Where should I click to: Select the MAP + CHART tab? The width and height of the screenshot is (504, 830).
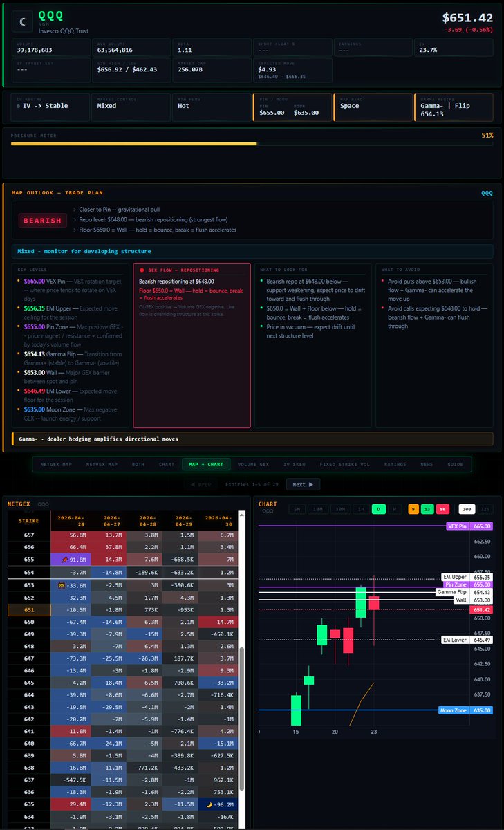tap(205, 464)
